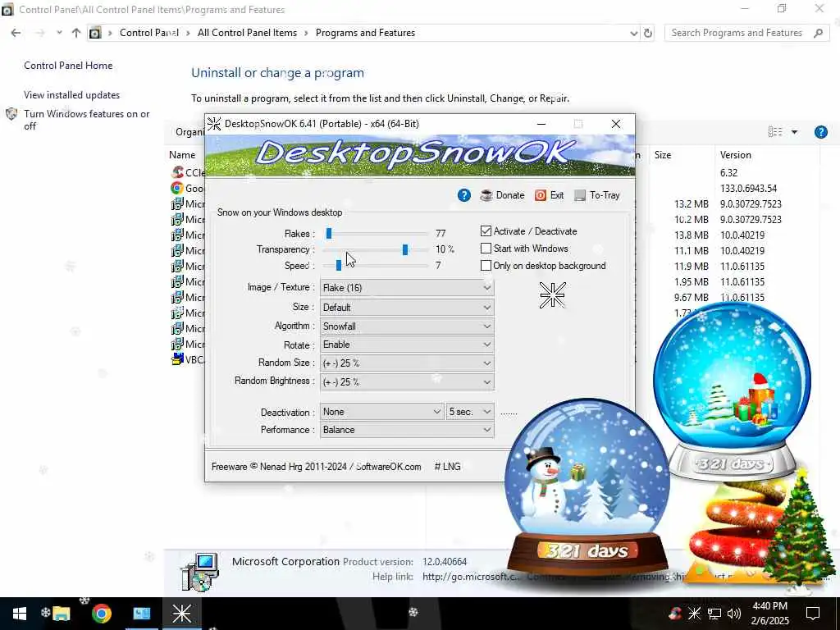Open File Explorer from the taskbar
Screen dimensions: 840x630
click(62, 614)
